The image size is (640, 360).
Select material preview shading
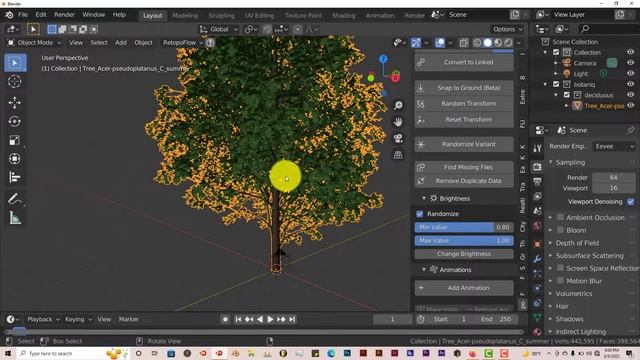click(498, 42)
